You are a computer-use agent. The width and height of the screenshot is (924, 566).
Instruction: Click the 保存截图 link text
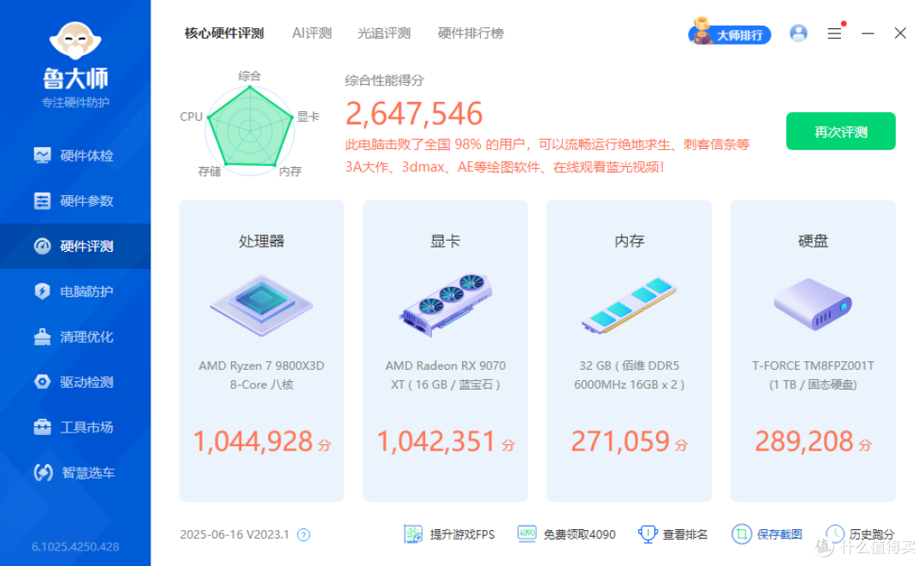779,535
